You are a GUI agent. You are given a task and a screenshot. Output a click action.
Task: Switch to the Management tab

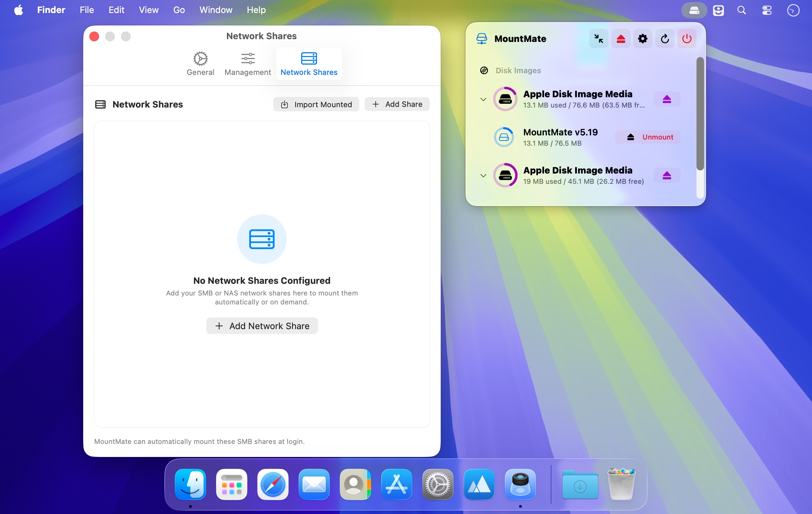(x=248, y=64)
